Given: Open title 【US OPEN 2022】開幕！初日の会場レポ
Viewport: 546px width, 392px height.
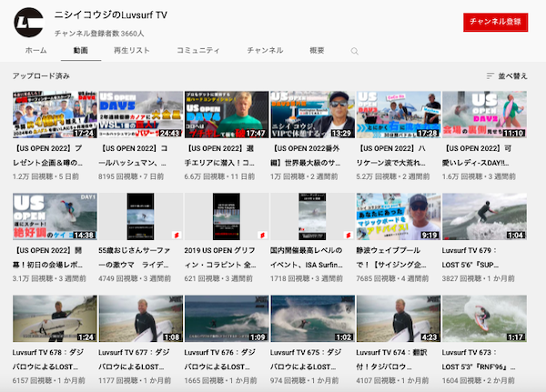Looking at the screenshot, I should [x=47, y=257].
